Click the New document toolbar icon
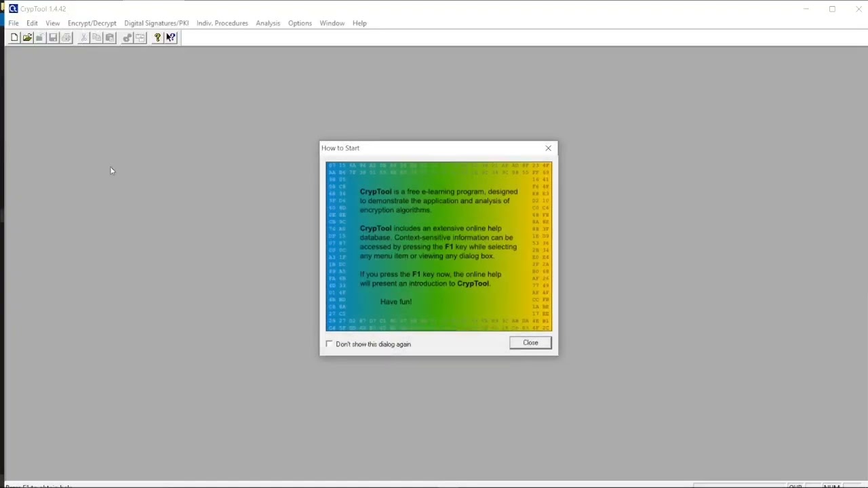Screen dimensions: 868x488 click(14, 38)
